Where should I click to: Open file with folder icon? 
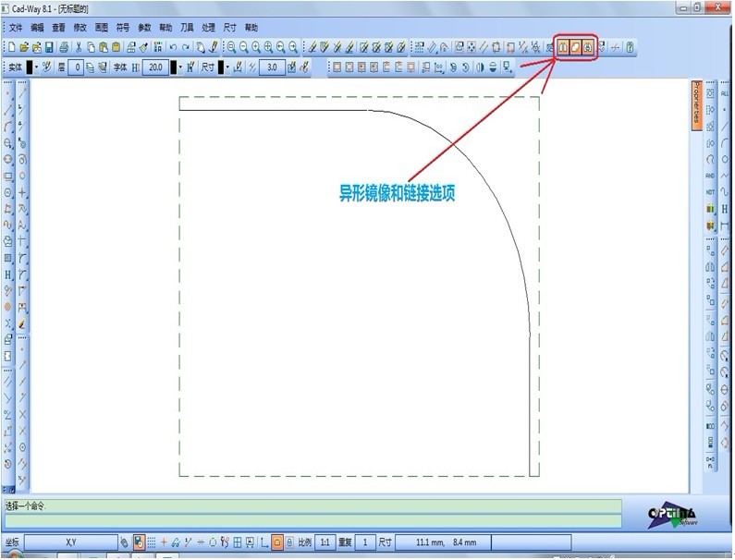click(24, 47)
